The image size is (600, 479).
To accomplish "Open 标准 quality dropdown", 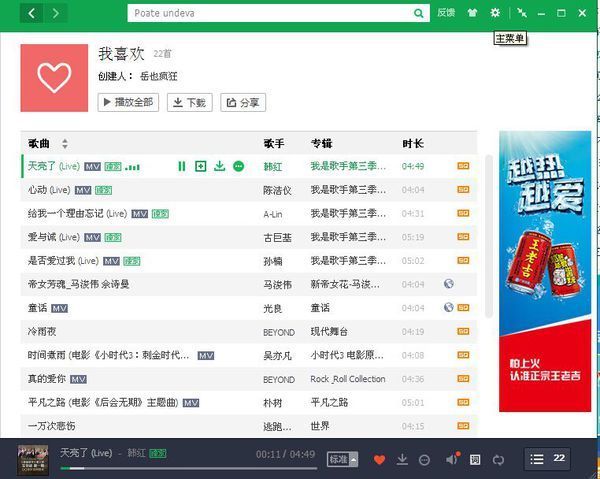I will tap(342, 459).
